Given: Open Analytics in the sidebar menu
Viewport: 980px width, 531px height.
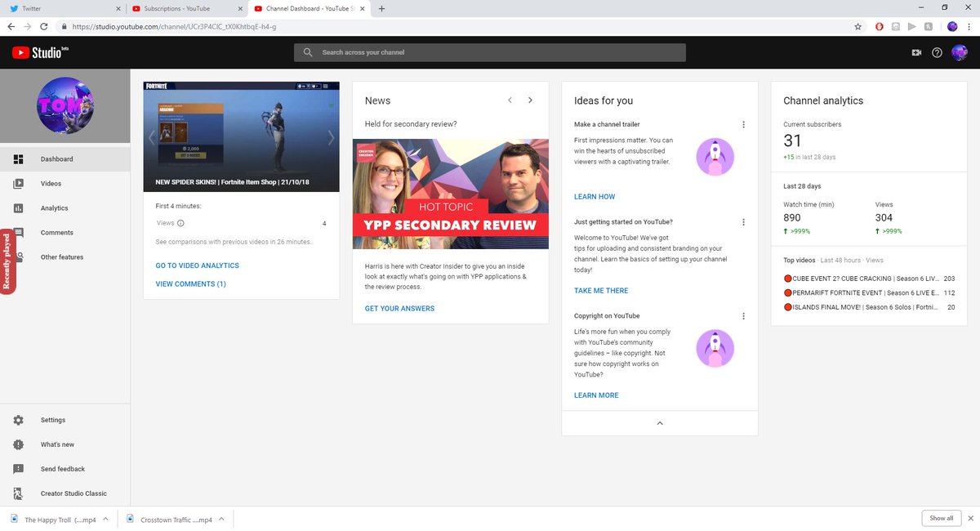Looking at the screenshot, I should (x=65, y=208).
